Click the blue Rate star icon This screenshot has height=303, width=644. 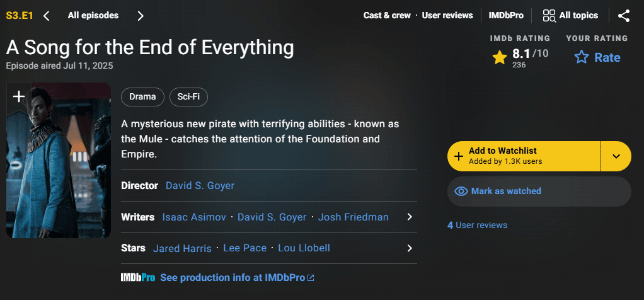[581, 58]
